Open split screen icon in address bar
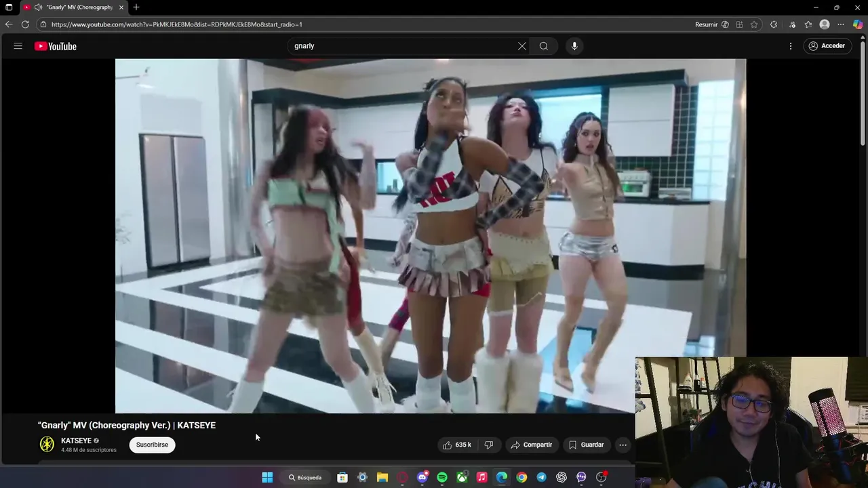 (x=740, y=24)
